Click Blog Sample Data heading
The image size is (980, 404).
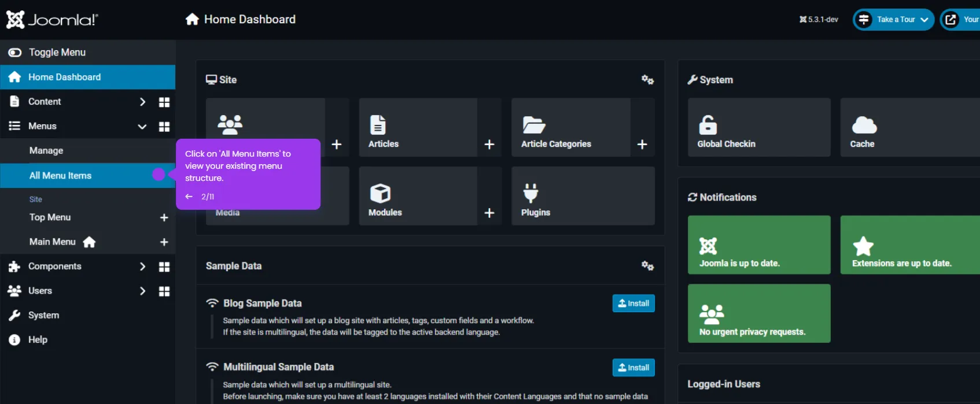262,303
